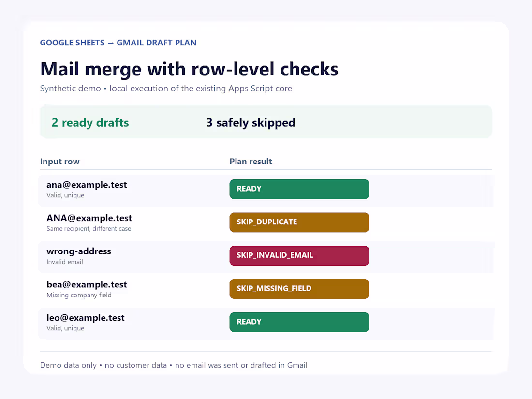Screen dimensions: 532x399
Task: Click the "Input row" column header
Action: (x=59, y=162)
